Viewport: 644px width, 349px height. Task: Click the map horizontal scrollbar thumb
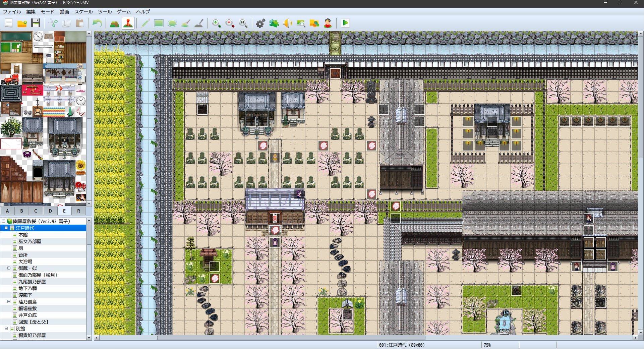[291, 338]
